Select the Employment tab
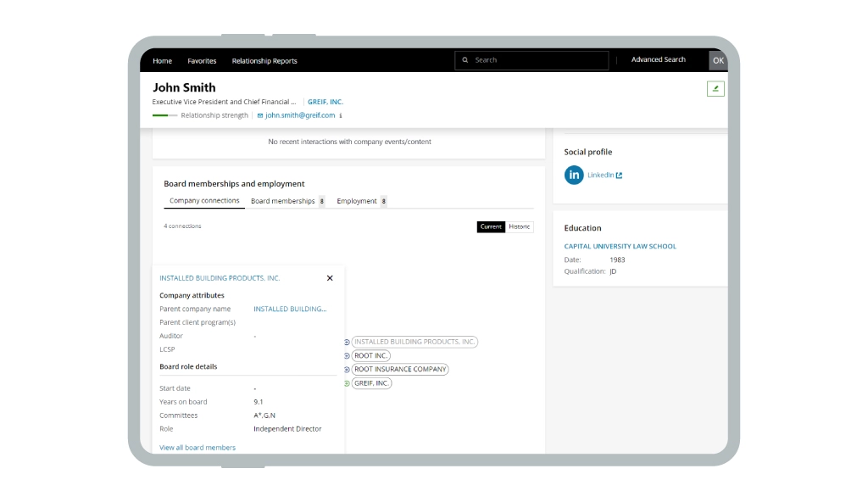868x502 pixels. 357,201
